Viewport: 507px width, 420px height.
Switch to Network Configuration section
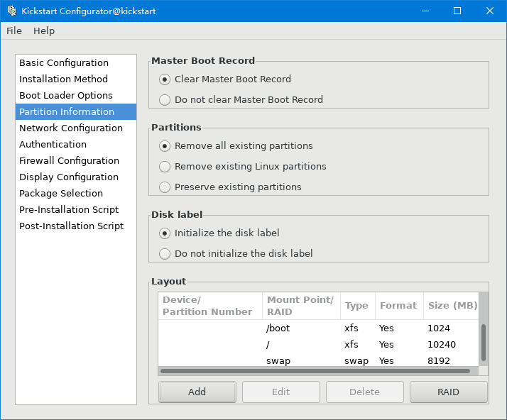(x=76, y=128)
